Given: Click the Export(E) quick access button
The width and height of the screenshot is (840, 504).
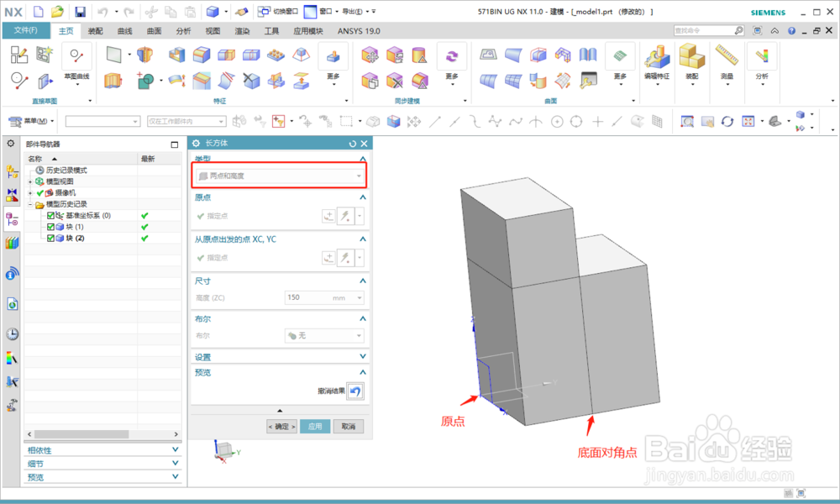Looking at the screenshot, I should click(354, 11).
